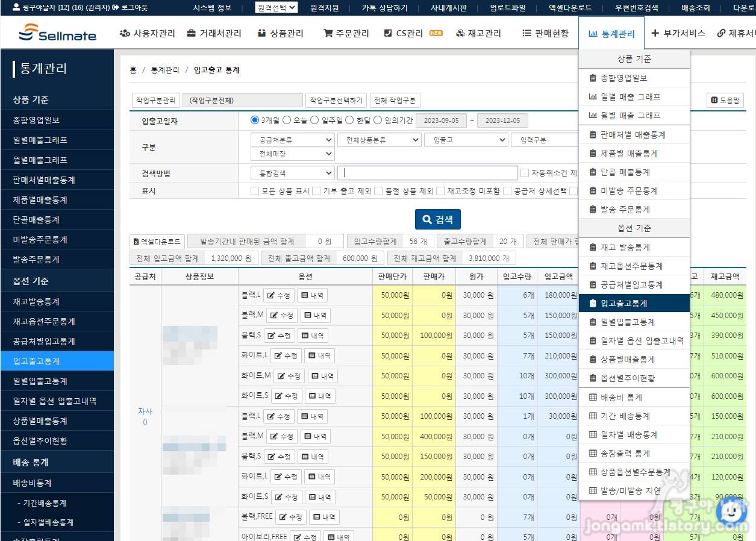Open 사용자관리 menu

point(148,33)
